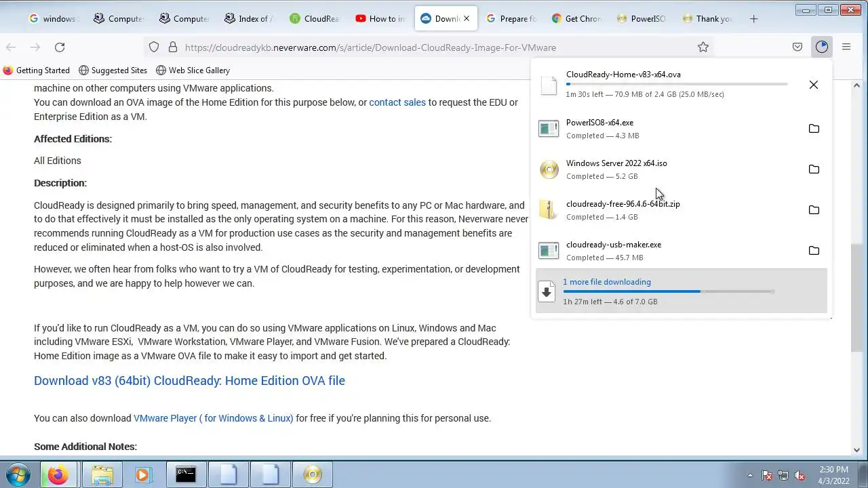Click the Windows Server 2022 disc icon
Image resolution: width=868 pixels, height=488 pixels.
click(x=549, y=169)
